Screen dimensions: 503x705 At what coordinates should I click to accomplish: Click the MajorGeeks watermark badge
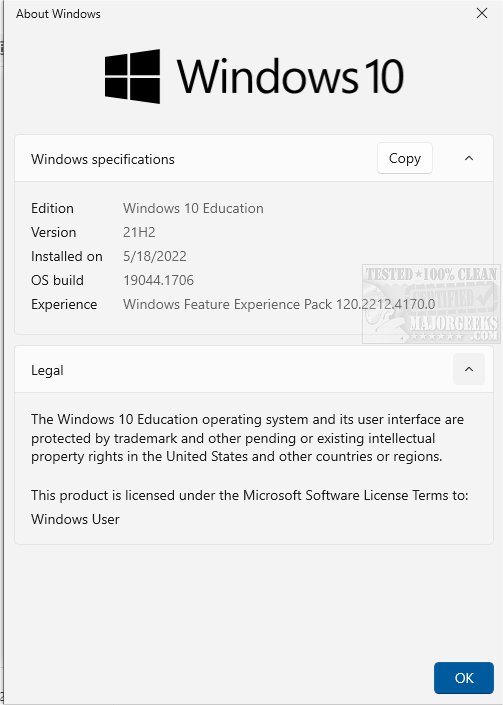coord(431,304)
